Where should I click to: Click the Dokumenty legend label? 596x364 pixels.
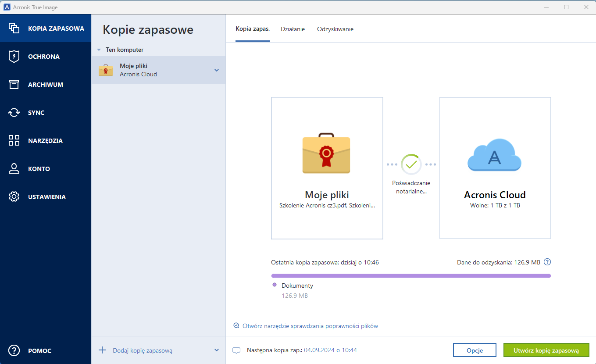click(x=297, y=285)
